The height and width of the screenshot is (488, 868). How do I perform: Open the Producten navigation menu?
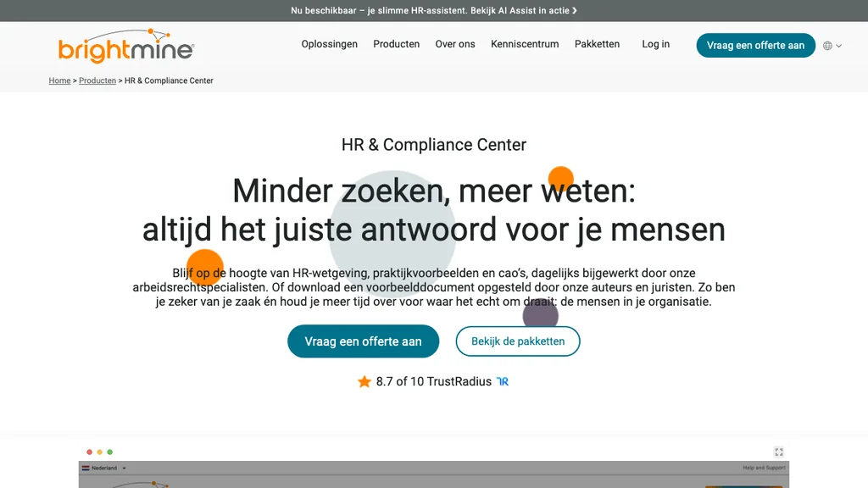click(397, 44)
